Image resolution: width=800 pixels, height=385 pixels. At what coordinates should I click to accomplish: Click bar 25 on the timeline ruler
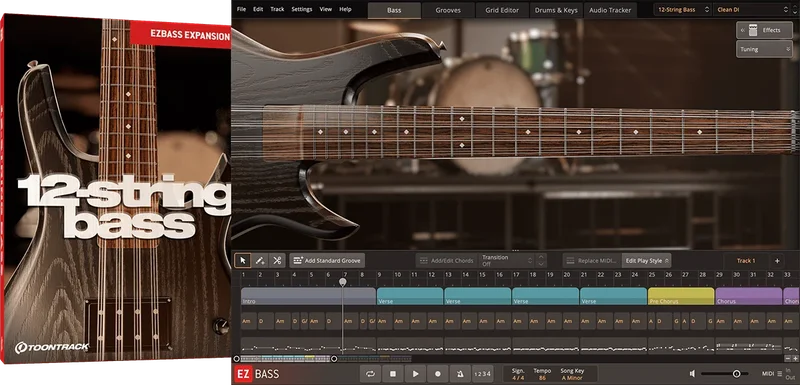coord(652,275)
